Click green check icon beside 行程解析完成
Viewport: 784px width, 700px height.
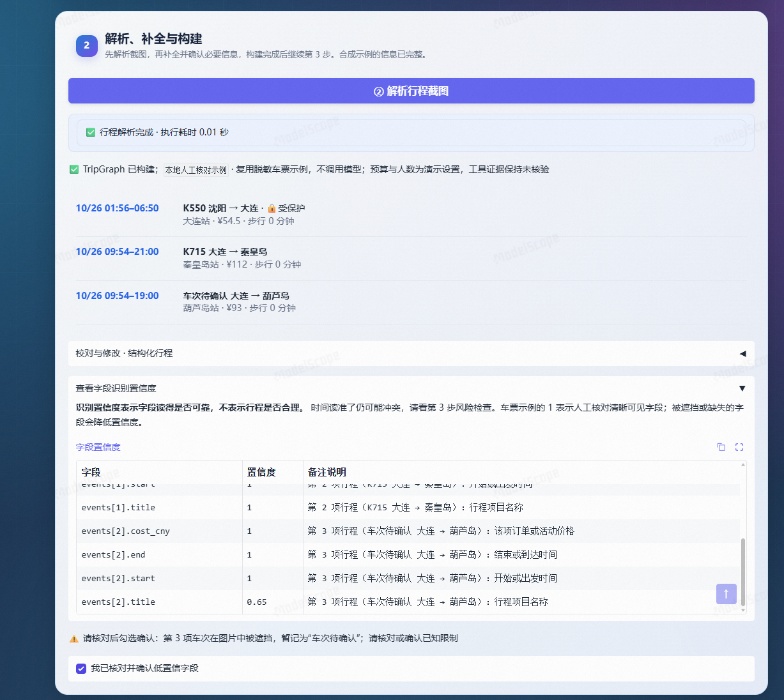click(x=91, y=132)
